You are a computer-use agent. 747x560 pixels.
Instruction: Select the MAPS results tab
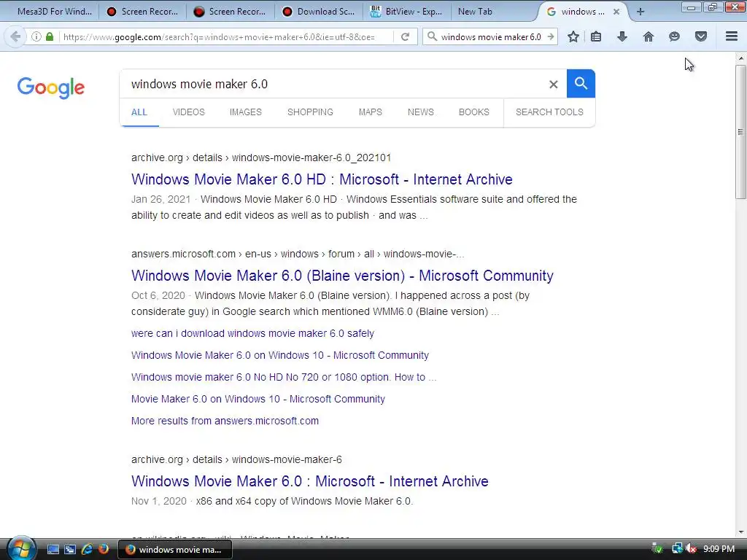[370, 112]
